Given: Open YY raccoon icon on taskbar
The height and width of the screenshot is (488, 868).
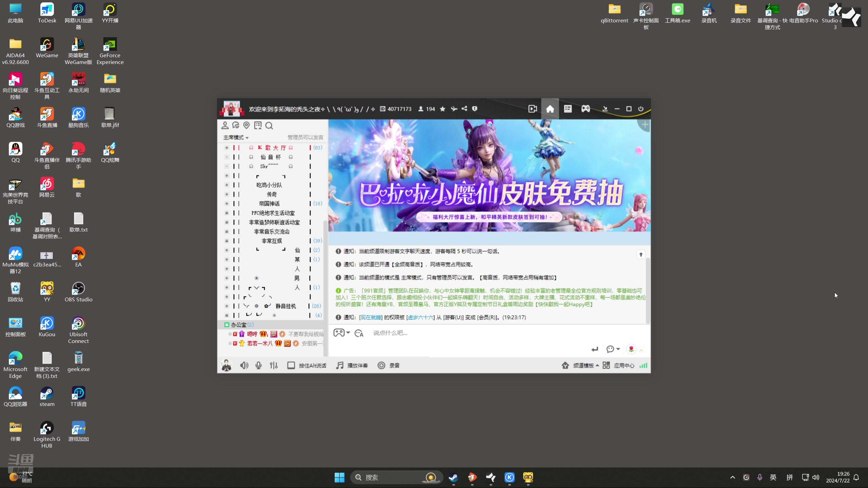Looking at the screenshot, I should pyautogui.click(x=528, y=477).
